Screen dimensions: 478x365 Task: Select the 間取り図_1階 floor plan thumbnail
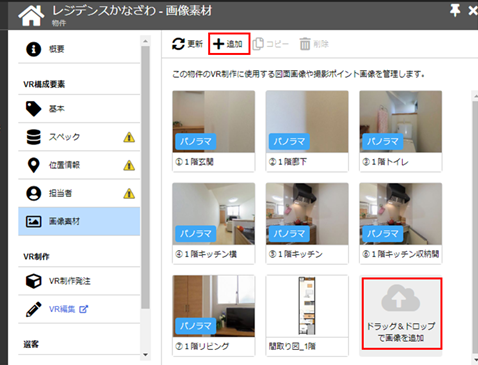[x=307, y=315]
